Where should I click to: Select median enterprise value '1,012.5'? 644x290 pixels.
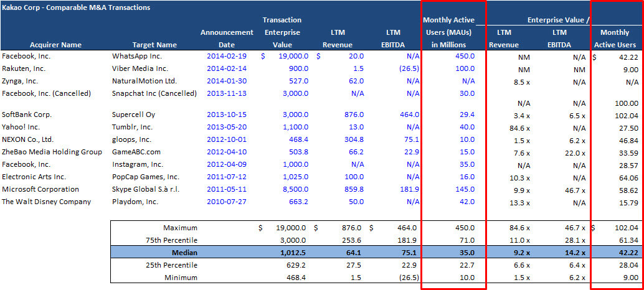point(295,253)
